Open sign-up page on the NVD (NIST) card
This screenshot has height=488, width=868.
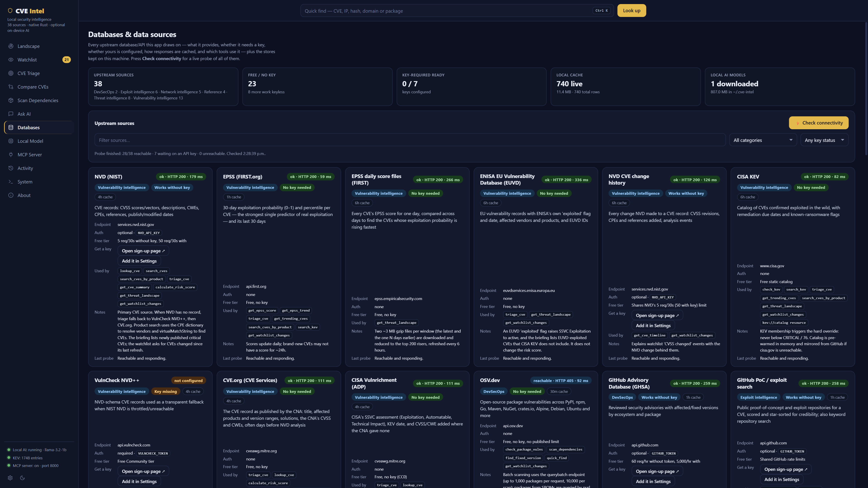pyautogui.click(x=143, y=251)
